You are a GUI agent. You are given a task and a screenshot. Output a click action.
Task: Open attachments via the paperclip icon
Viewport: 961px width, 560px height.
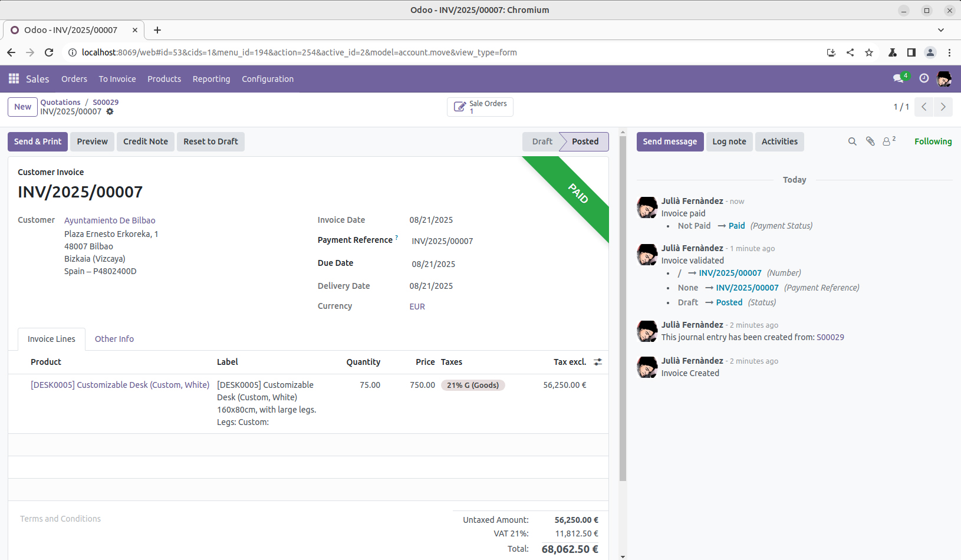click(870, 141)
